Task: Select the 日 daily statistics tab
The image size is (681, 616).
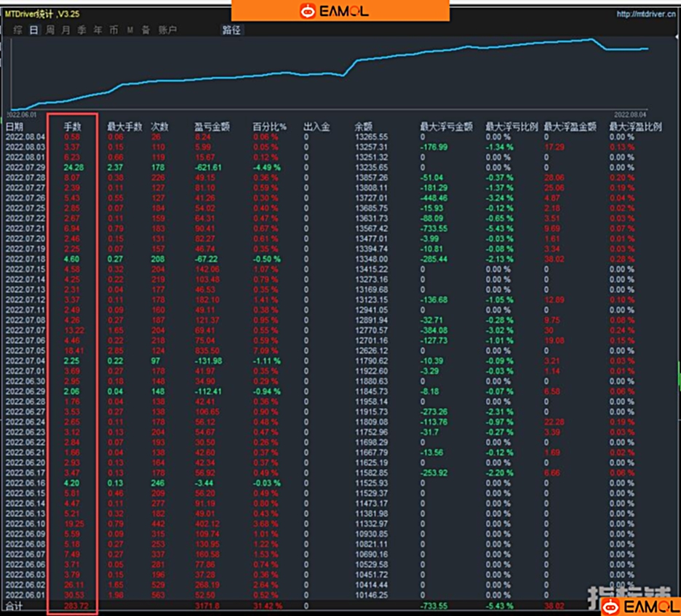Action: click(x=34, y=30)
